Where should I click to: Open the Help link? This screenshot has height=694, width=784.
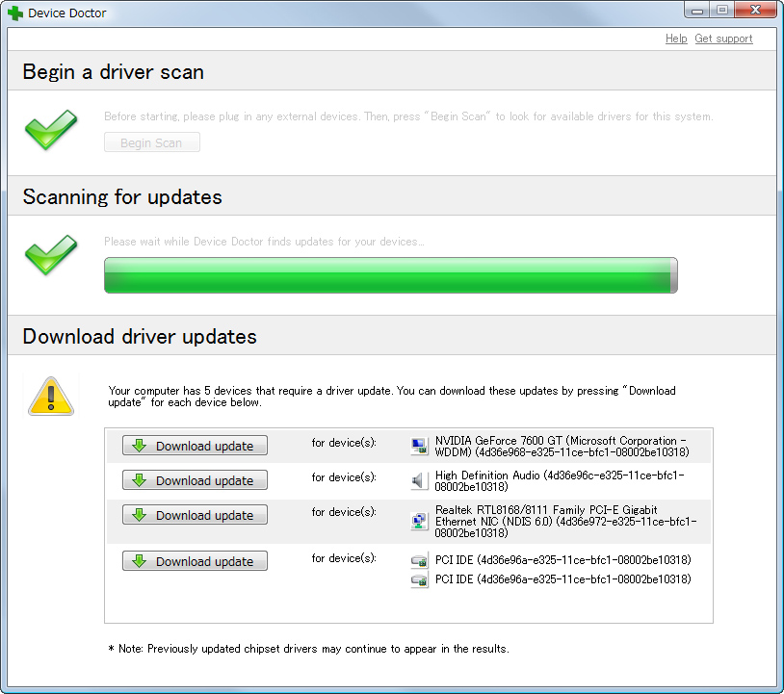676,39
